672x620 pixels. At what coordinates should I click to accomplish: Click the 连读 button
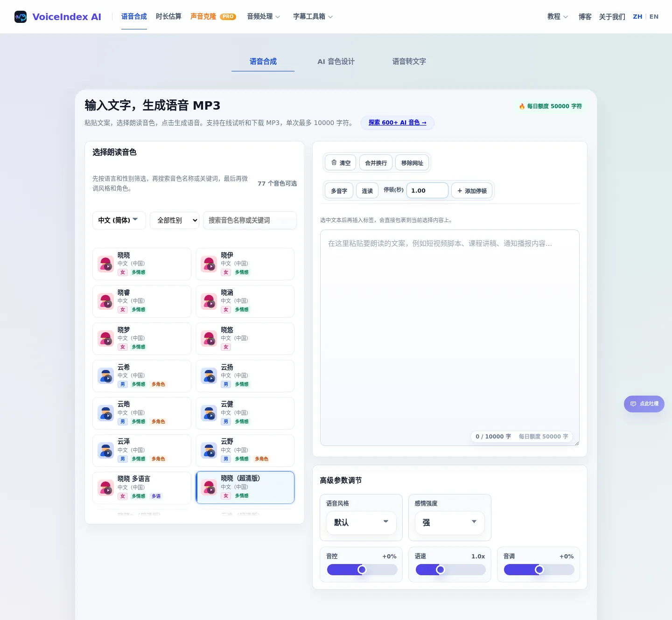pos(367,191)
